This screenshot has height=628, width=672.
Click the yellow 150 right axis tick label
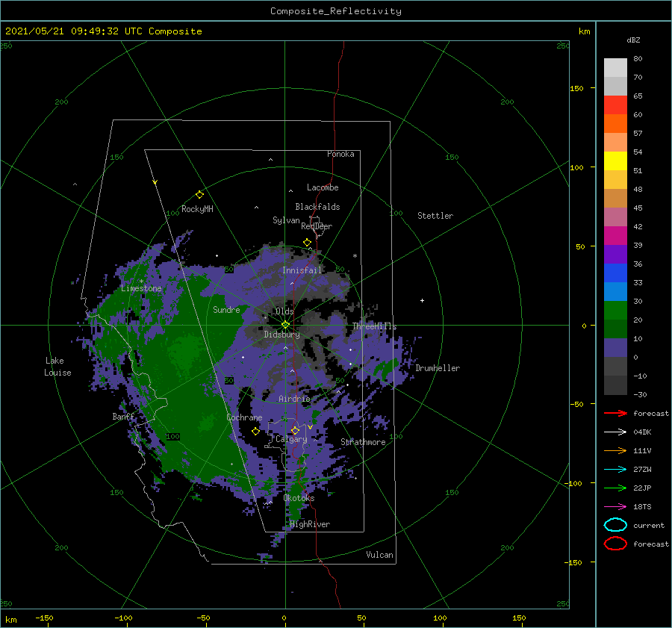point(576,88)
